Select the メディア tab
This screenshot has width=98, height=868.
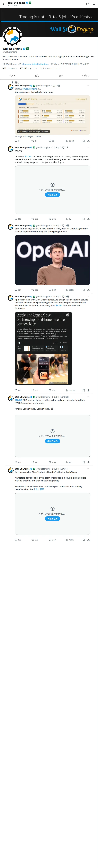click(x=86, y=76)
